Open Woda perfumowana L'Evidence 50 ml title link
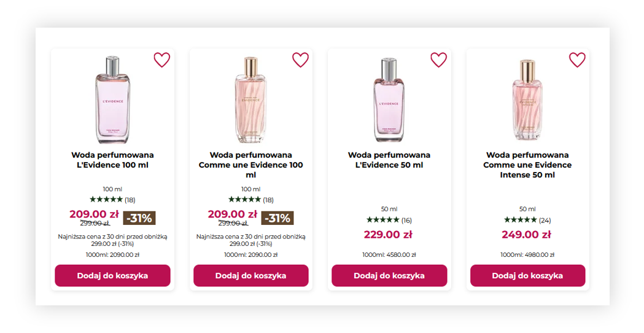Screen dimensions: 644x333 click(389, 160)
